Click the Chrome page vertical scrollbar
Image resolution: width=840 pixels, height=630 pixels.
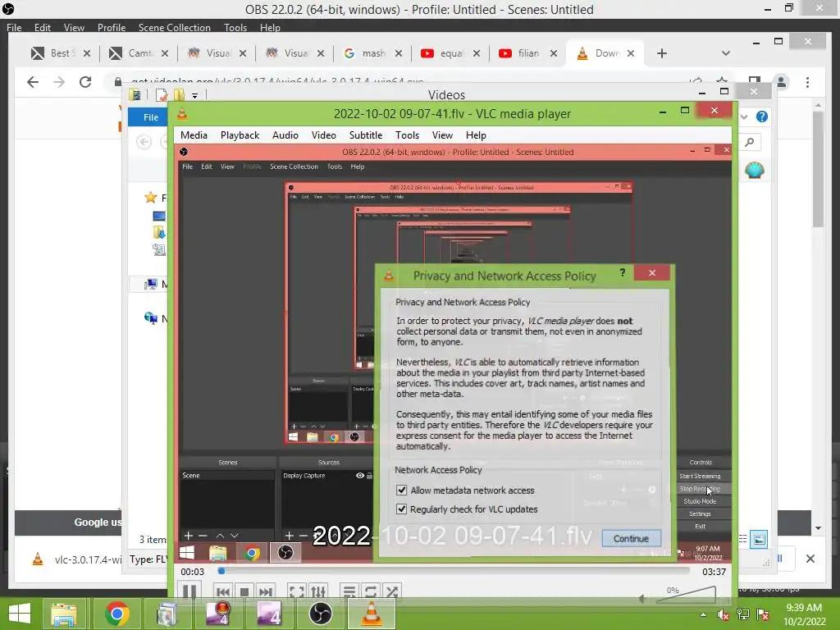(x=818, y=169)
